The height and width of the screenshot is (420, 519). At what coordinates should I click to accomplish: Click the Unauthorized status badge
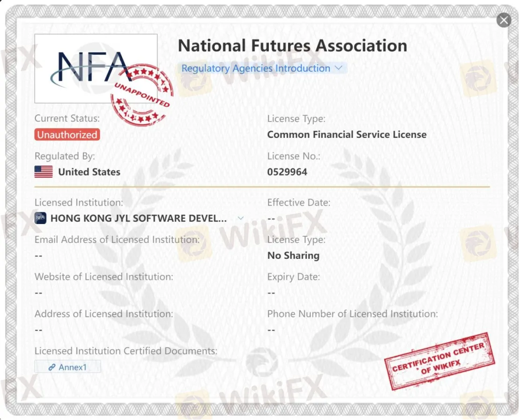(67, 135)
